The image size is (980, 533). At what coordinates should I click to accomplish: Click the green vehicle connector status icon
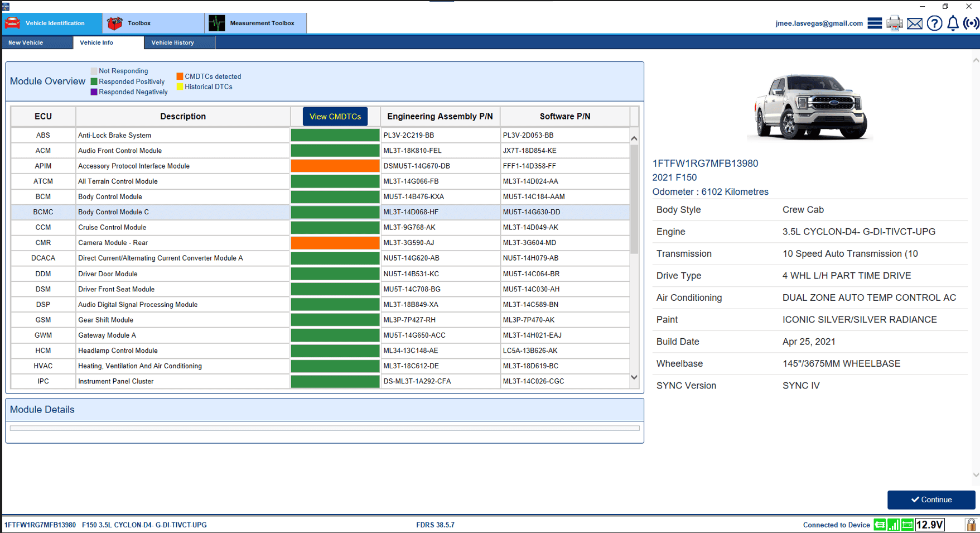click(x=880, y=525)
